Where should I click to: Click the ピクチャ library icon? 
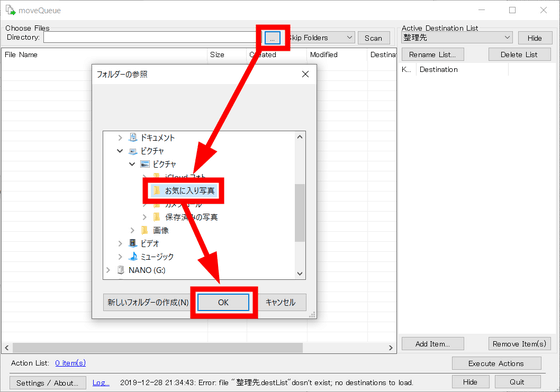(x=133, y=151)
